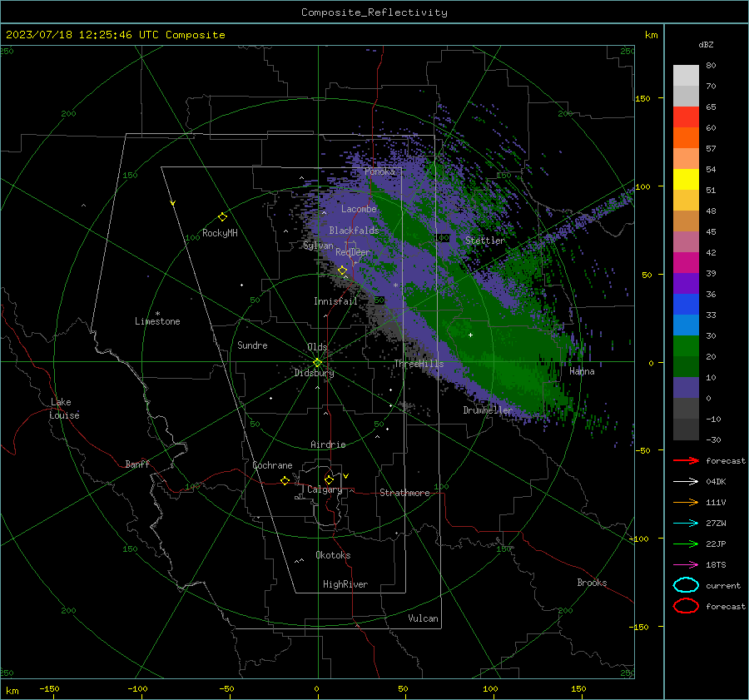Click the HighRiver label
The width and height of the screenshot is (749, 700).
click(345, 584)
